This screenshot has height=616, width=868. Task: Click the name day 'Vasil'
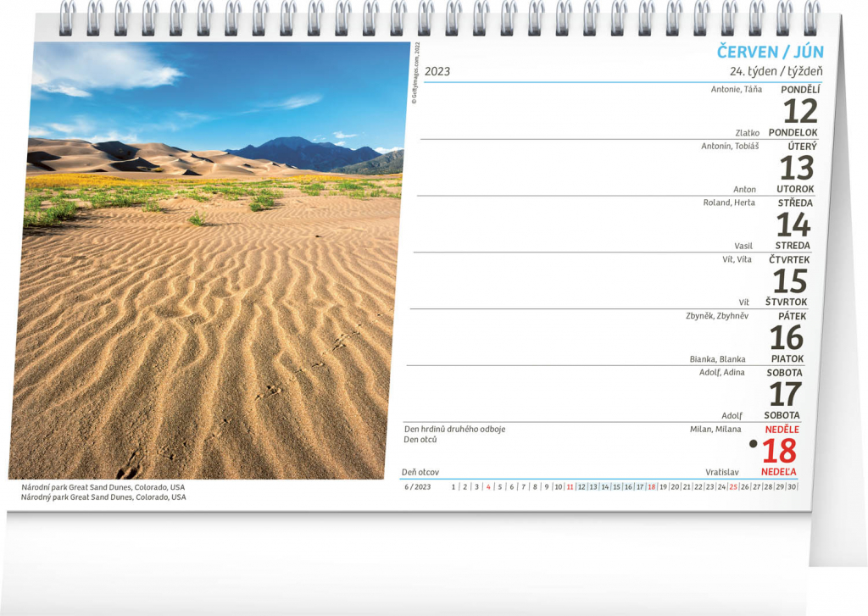point(743,247)
